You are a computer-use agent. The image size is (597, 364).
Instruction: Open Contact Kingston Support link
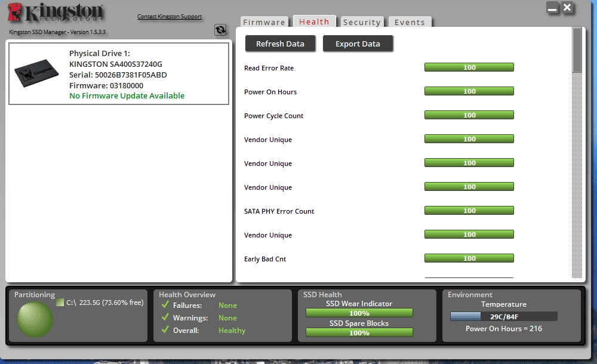click(170, 16)
